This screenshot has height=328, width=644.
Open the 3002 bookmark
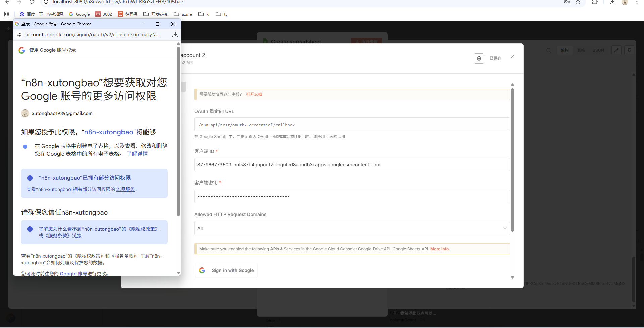pyautogui.click(x=104, y=14)
